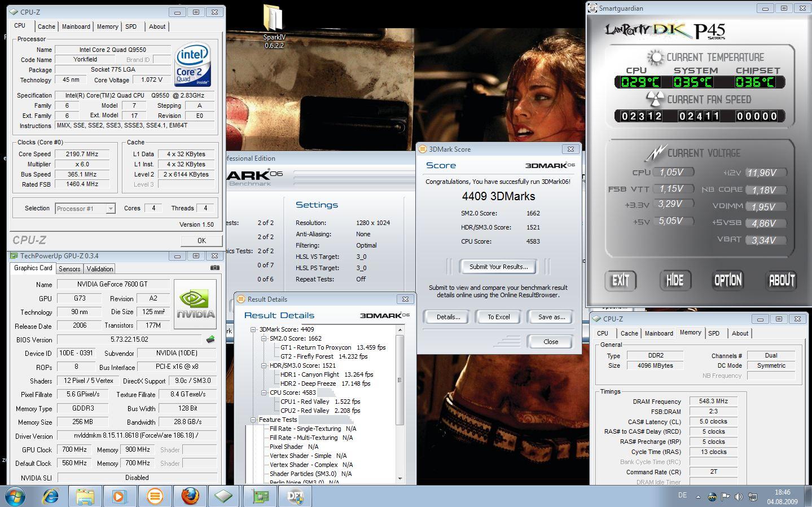
Task: Switch to Cache tab in top CPU-Z
Action: [46, 27]
